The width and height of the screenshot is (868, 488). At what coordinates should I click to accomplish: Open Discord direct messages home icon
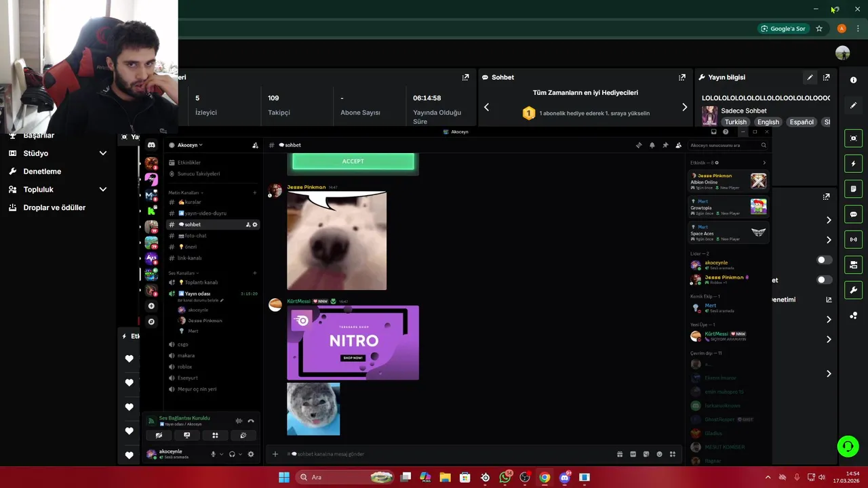pyautogui.click(x=151, y=145)
